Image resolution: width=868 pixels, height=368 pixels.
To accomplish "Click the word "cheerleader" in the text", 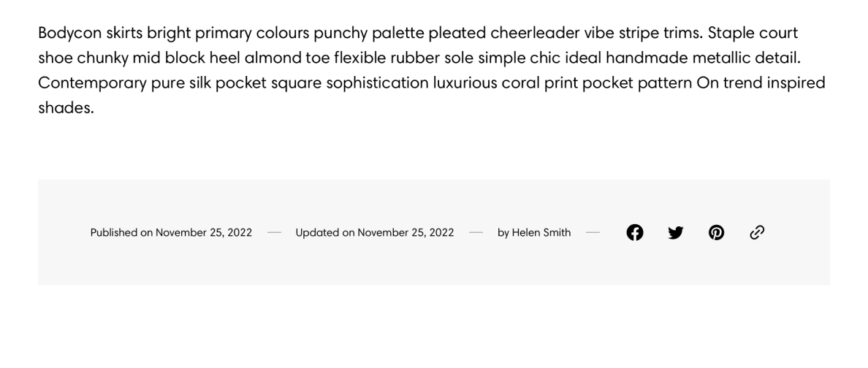I will 535,33.
